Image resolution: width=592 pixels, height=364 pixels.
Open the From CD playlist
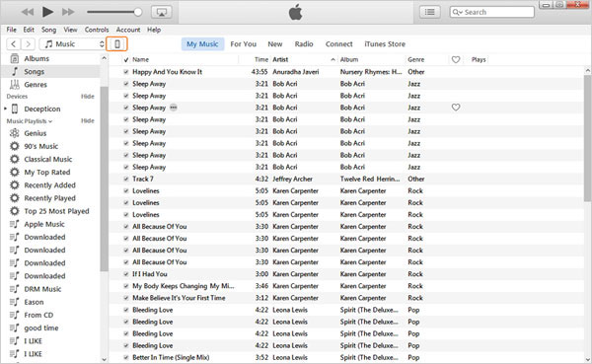click(x=38, y=315)
